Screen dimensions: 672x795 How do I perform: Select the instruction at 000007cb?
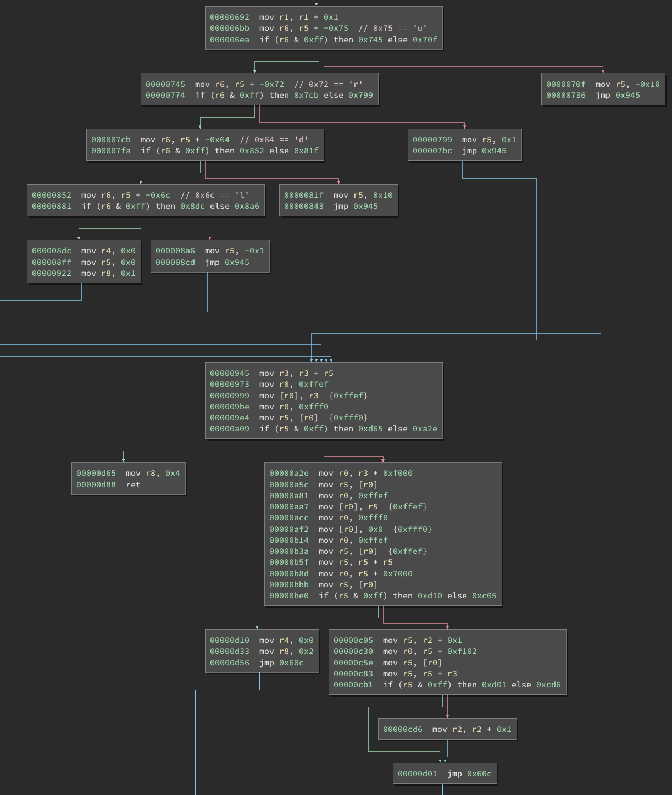click(x=199, y=140)
